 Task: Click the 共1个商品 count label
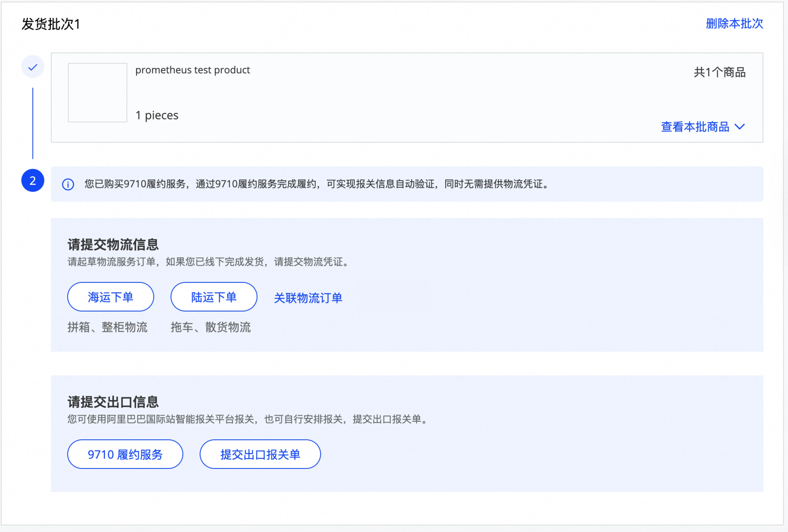click(x=719, y=72)
